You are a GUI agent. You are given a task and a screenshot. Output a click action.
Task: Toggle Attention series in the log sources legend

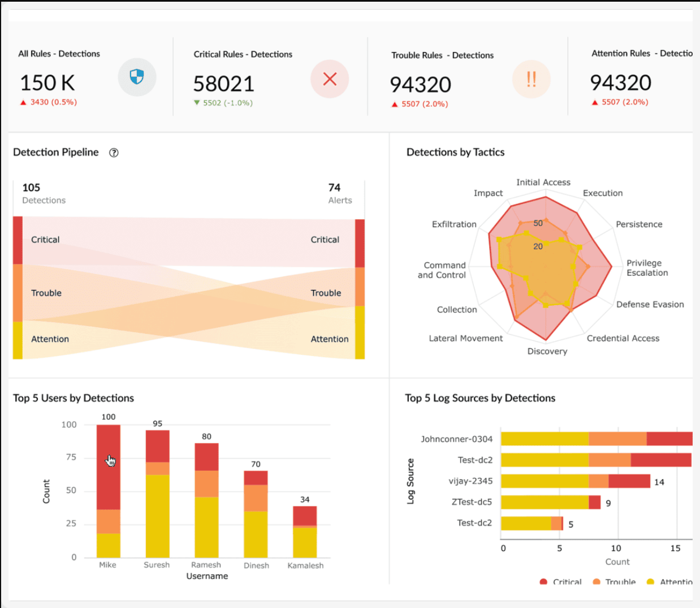click(x=650, y=581)
